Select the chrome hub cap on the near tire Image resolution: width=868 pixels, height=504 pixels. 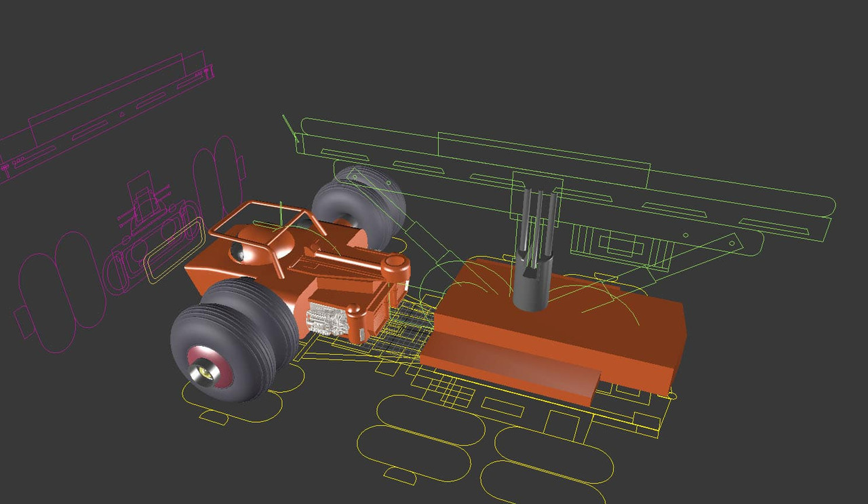(204, 372)
